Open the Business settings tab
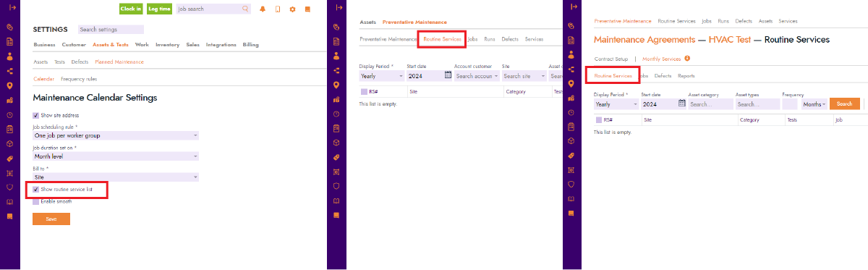Viewport: 868px width, 270px height. click(44, 45)
